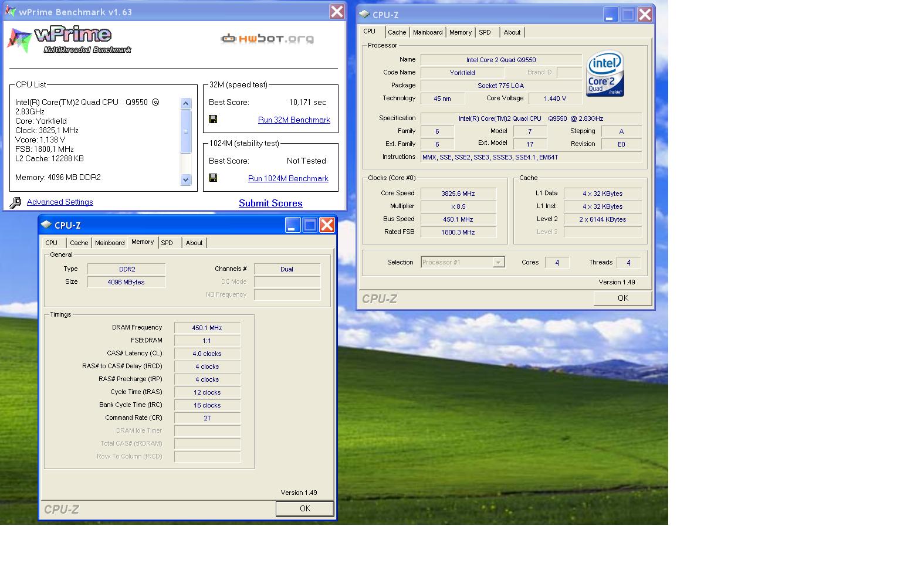The height and width of the screenshot is (577, 924).
Task: Click the Multiplier value x 8.5
Action: tap(458, 206)
